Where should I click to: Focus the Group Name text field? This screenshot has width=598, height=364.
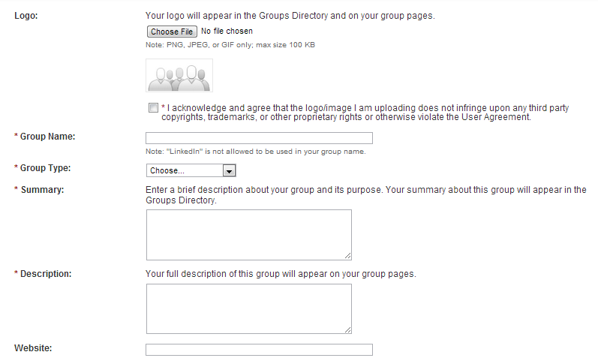(x=259, y=138)
